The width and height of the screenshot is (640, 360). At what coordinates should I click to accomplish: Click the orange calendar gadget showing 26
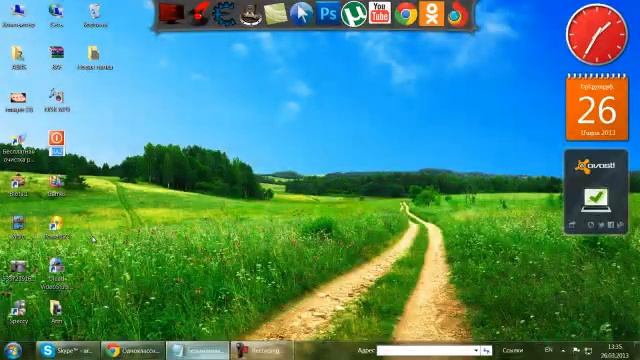(597, 107)
